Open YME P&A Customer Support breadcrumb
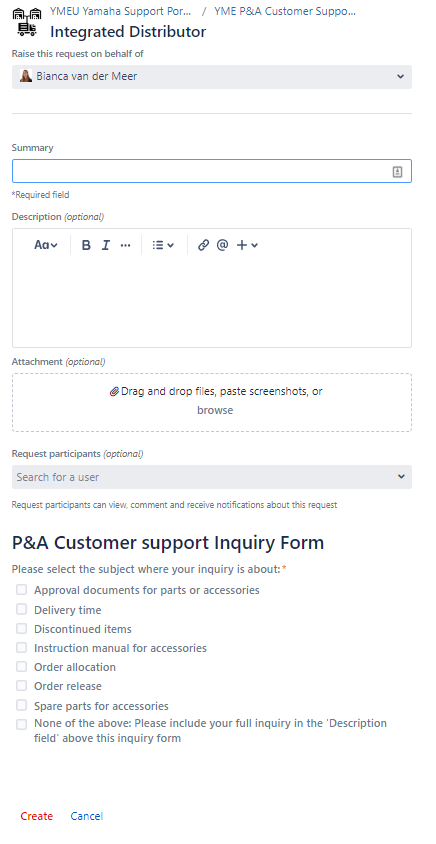 click(x=285, y=11)
